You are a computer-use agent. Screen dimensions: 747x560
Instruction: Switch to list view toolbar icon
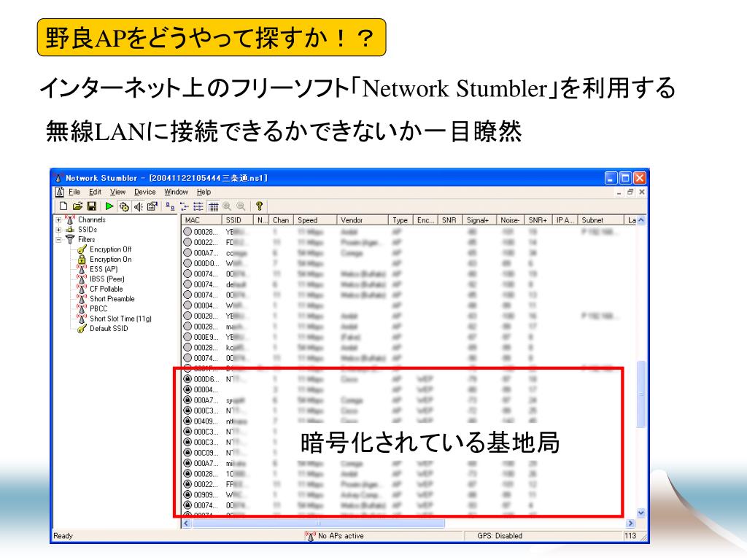pyautogui.click(x=198, y=206)
